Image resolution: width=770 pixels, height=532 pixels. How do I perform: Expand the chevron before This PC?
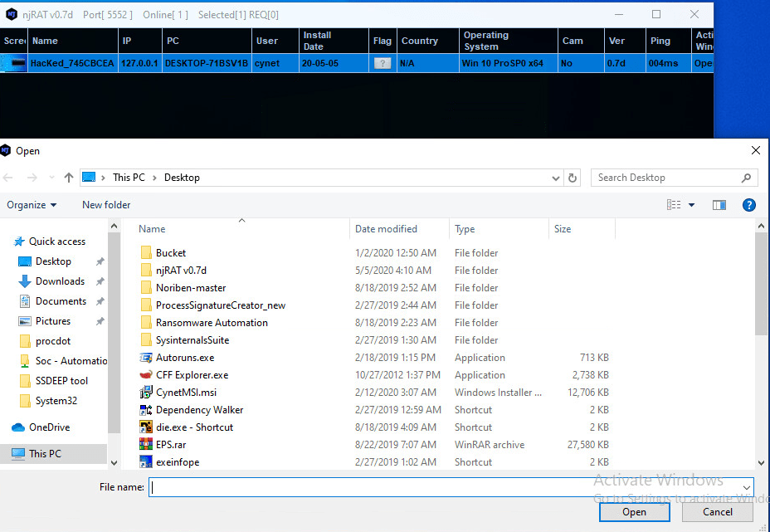103,178
